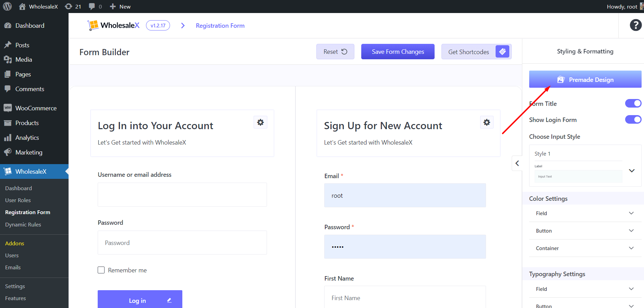This screenshot has width=644, height=308.
Task: Click Get Shortcodes button
Action: pyautogui.click(x=476, y=51)
